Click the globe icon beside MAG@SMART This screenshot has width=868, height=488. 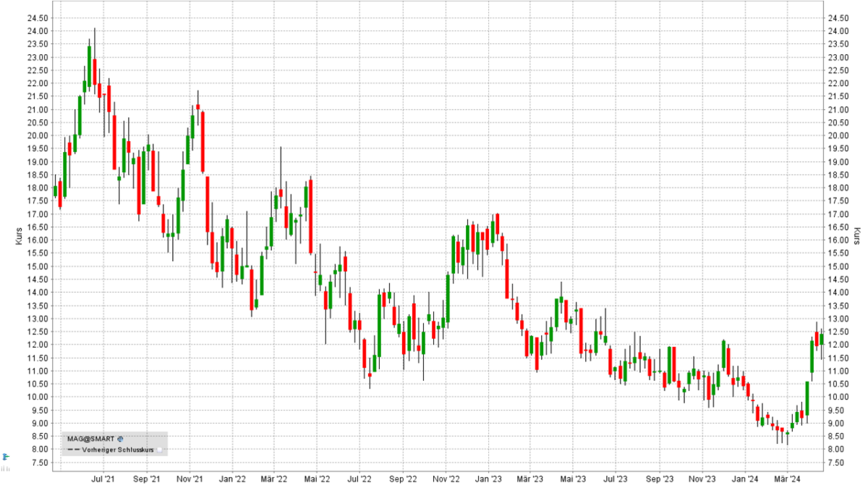click(x=121, y=439)
